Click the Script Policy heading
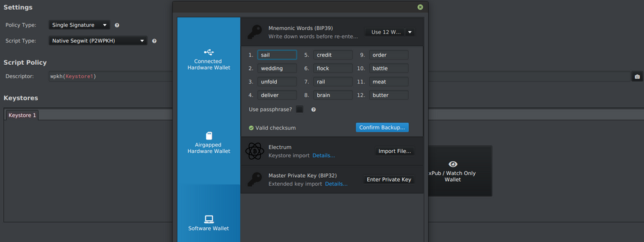The image size is (644, 242). 25,62
